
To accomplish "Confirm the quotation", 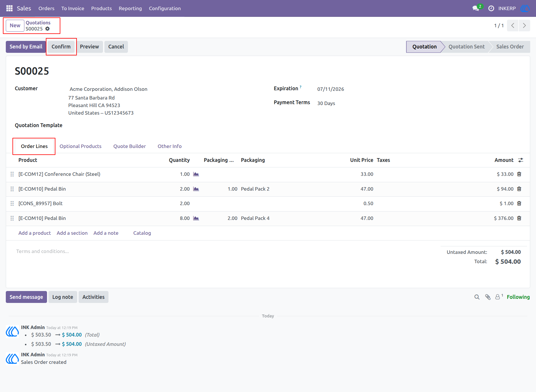I will (61, 47).
